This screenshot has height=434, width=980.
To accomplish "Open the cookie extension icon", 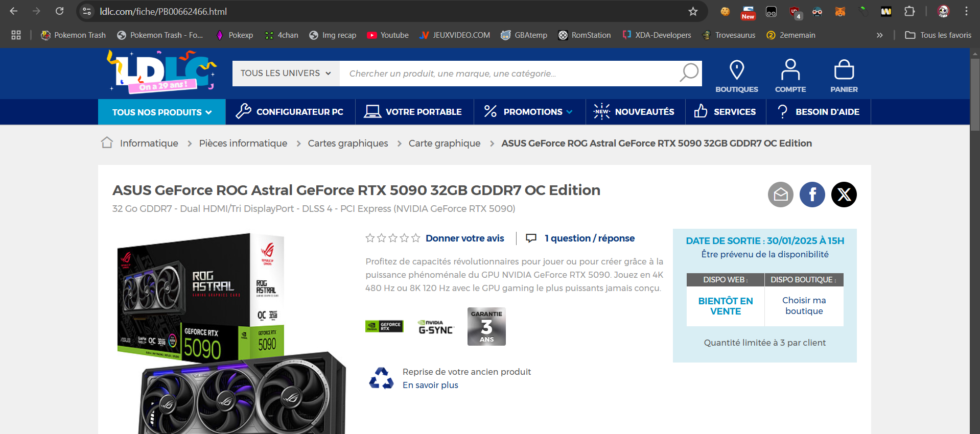I will click(x=725, y=11).
